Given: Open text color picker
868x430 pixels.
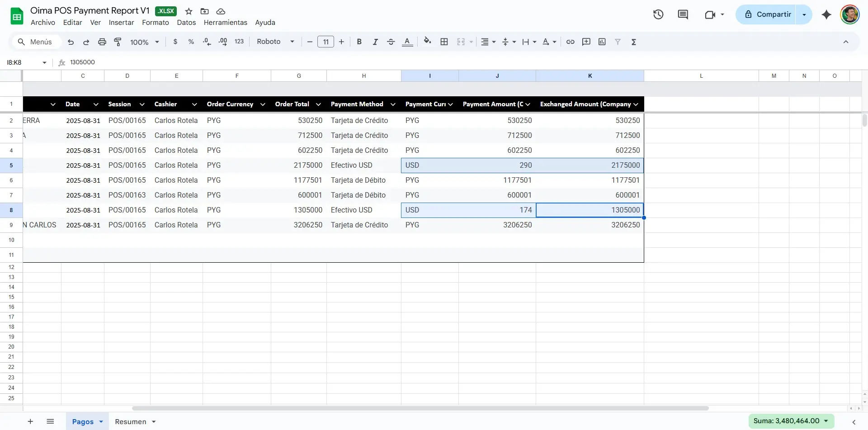Looking at the screenshot, I should (407, 42).
